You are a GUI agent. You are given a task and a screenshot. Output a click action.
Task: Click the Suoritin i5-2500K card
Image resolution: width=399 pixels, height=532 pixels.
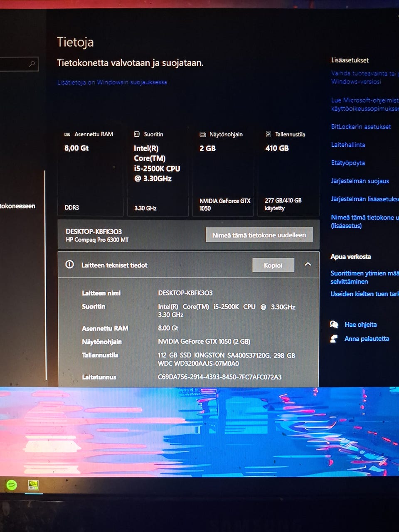158,171
